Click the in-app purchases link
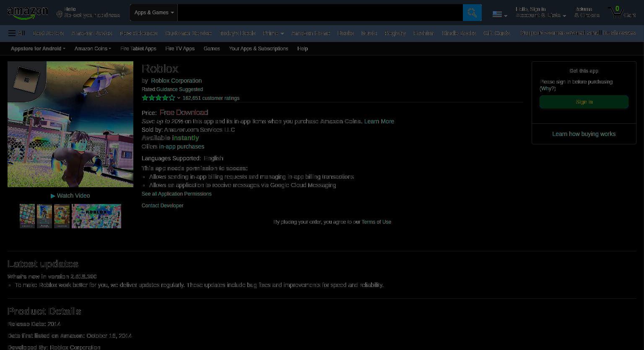644x350 pixels. point(182,146)
